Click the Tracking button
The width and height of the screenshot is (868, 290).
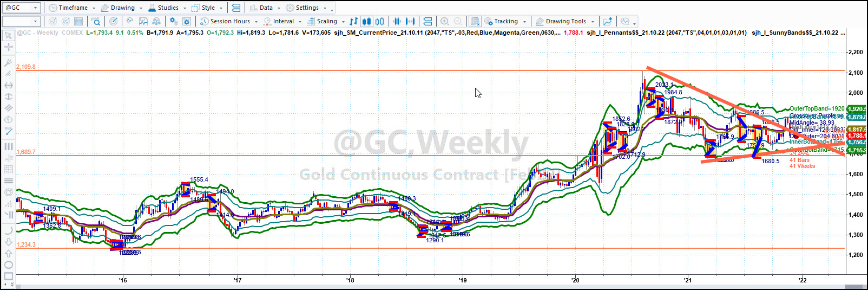pyautogui.click(x=502, y=21)
